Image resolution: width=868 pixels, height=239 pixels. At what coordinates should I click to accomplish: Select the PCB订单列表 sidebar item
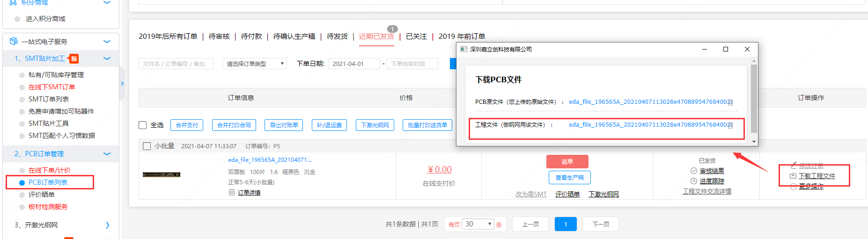pos(48,182)
